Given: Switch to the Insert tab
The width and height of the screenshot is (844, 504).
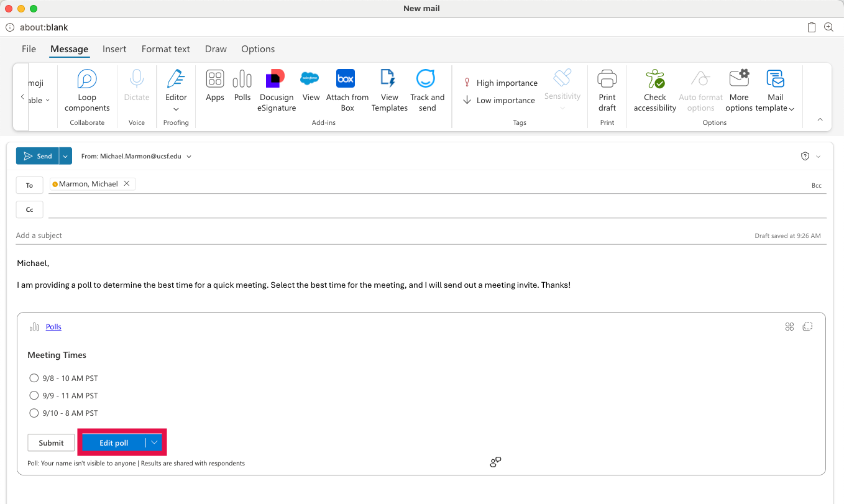Looking at the screenshot, I should click(x=114, y=49).
